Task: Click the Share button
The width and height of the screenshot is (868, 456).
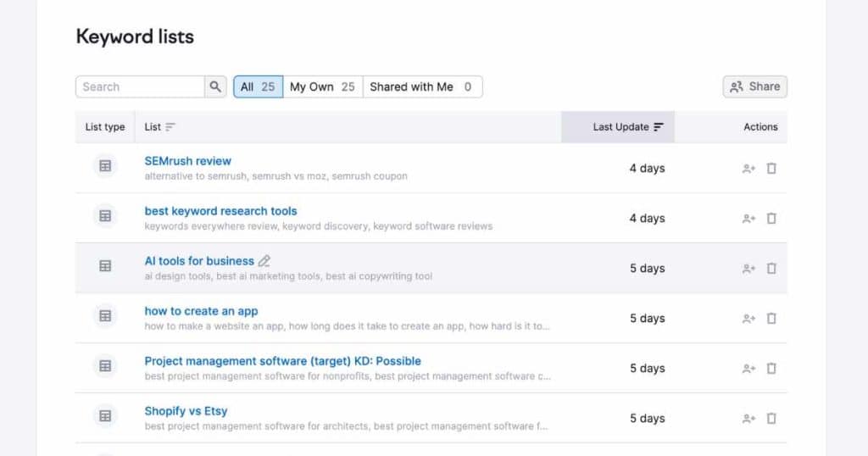Action: (x=754, y=87)
